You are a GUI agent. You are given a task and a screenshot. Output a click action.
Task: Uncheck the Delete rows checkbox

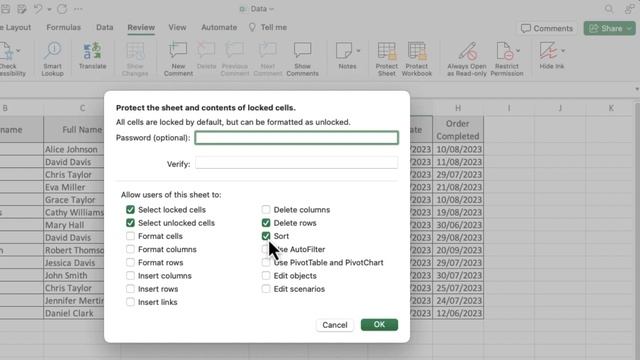(x=266, y=223)
